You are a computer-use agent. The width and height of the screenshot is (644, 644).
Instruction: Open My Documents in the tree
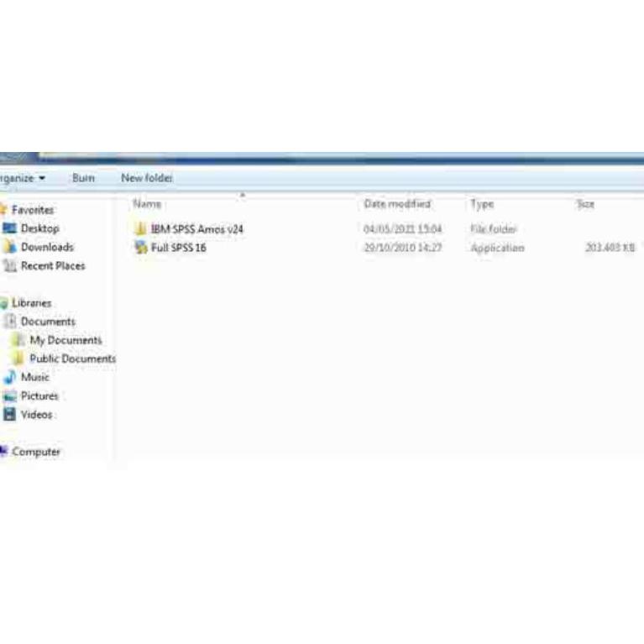click(x=65, y=340)
